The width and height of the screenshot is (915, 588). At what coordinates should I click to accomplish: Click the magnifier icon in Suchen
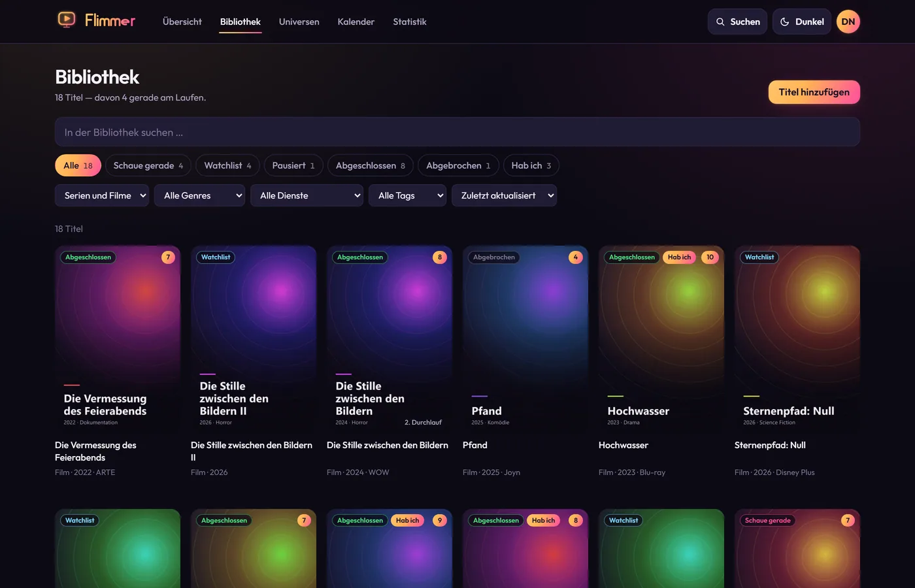[x=720, y=22]
